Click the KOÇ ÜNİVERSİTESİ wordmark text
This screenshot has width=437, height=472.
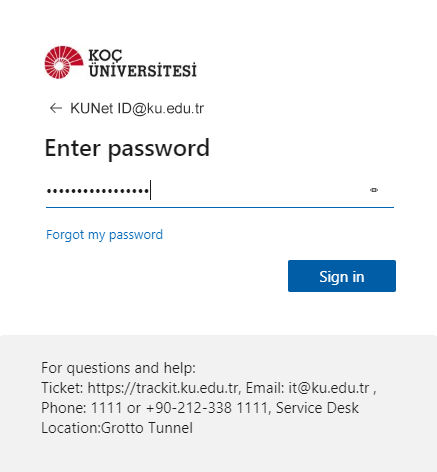coord(142,63)
